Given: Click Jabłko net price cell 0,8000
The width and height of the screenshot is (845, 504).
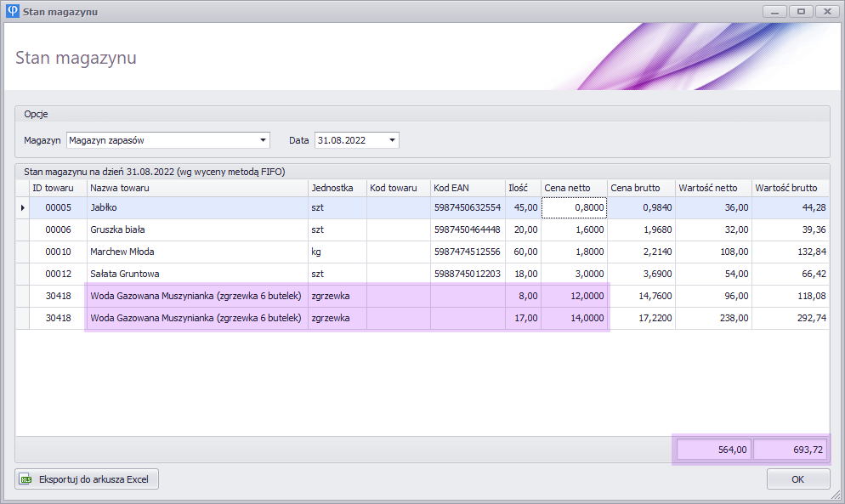Looking at the screenshot, I should click(x=574, y=207).
